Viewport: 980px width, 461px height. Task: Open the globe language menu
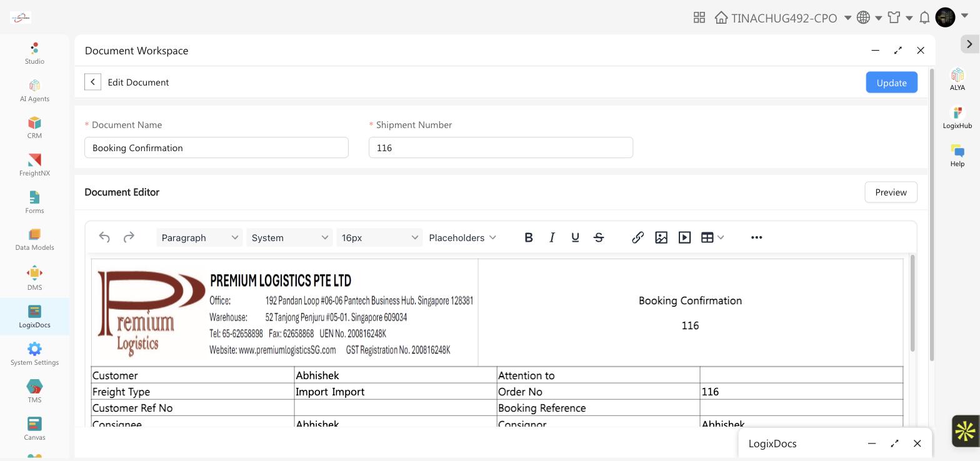[x=864, y=17]
